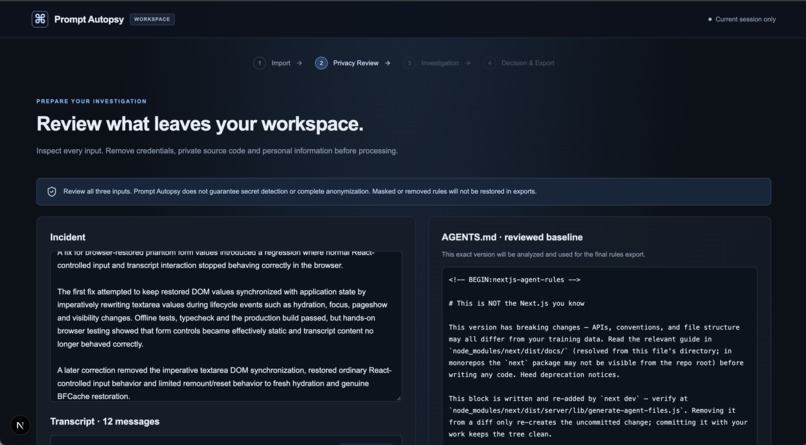Click the 'This exact version will be analyzed' caption
This screenshot has height=445, width=806.
(x=543, y=254)
